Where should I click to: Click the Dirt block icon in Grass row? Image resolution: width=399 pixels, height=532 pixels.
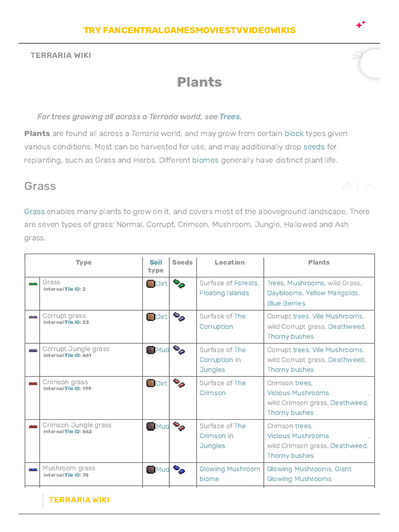pyautogui.click(x=151, y=284)
